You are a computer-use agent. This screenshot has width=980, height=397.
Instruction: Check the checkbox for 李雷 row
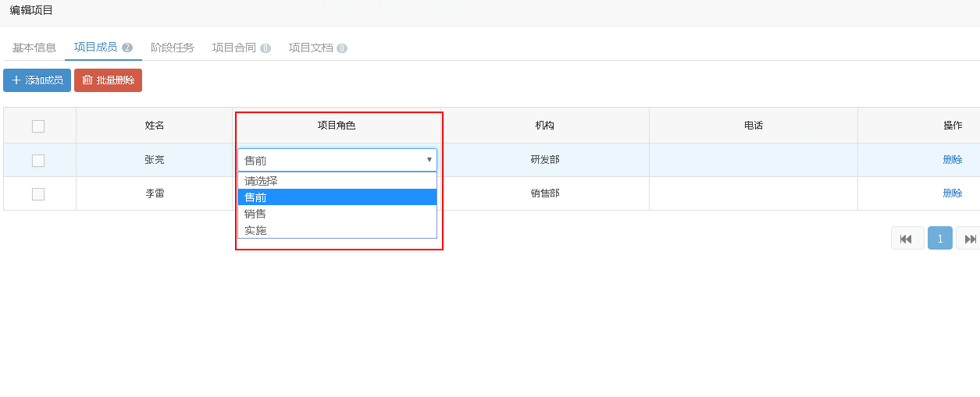point(38,194)
